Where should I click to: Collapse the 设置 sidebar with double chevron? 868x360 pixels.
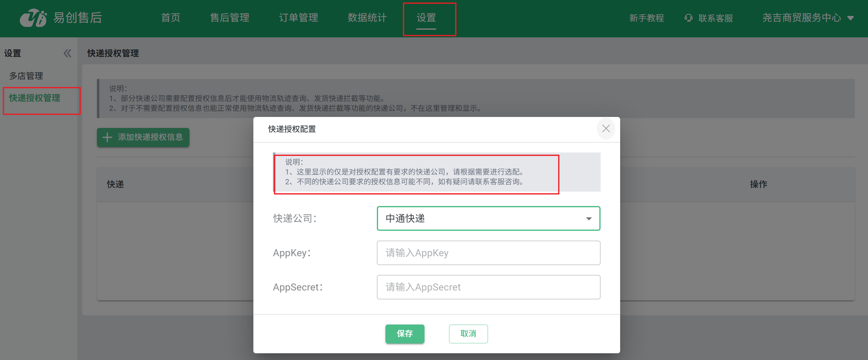[67, 53]
